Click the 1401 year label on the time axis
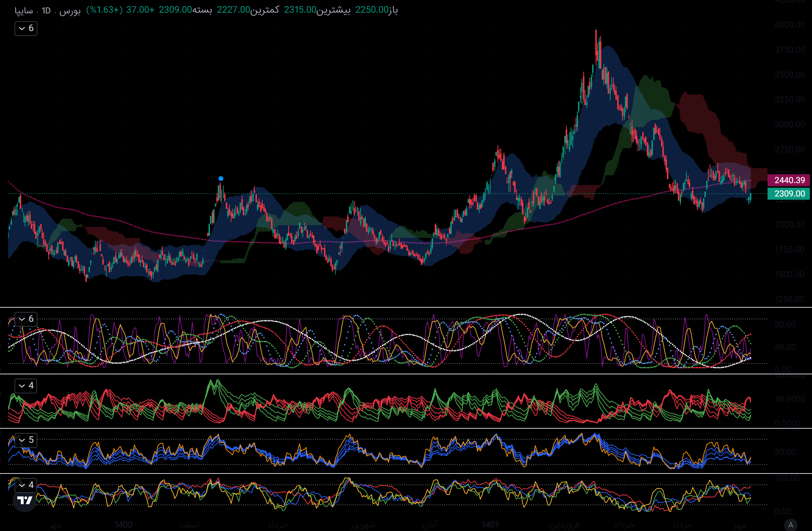 490,525
